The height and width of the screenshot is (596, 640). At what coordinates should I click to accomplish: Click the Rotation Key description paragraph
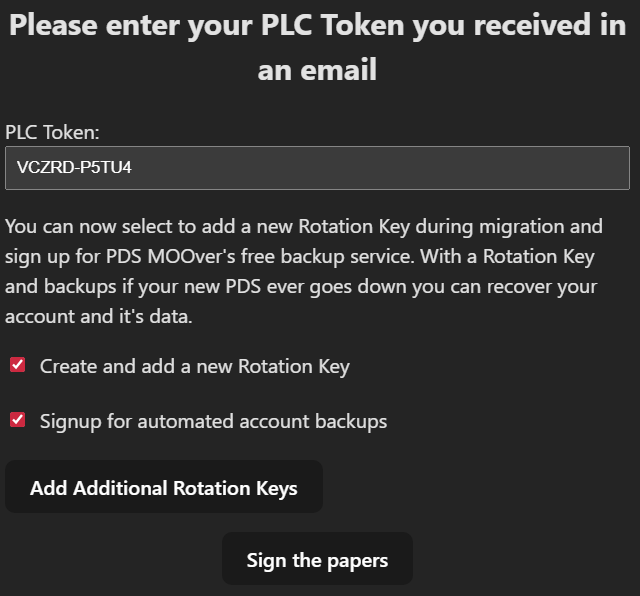pyautogui.click(x=304, y=271)
